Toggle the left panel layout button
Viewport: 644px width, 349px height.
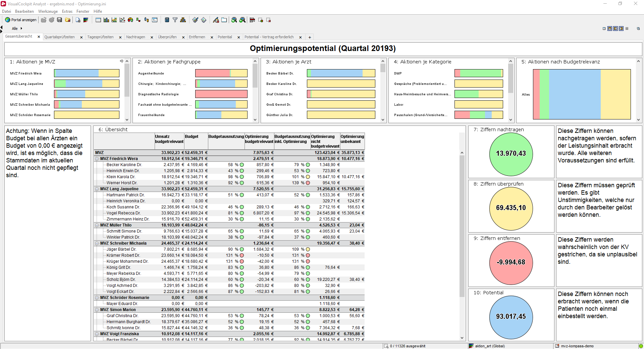click(615, 29)
